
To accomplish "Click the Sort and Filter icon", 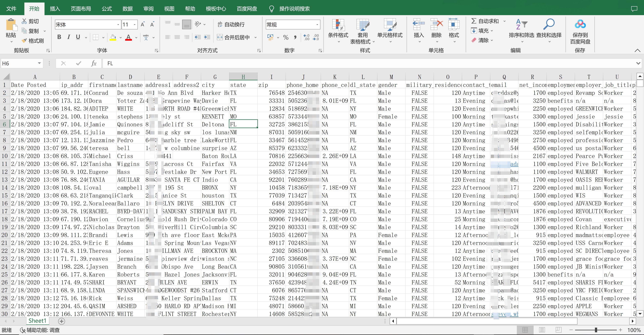I will pyautogui.click(x=522, y=25).
